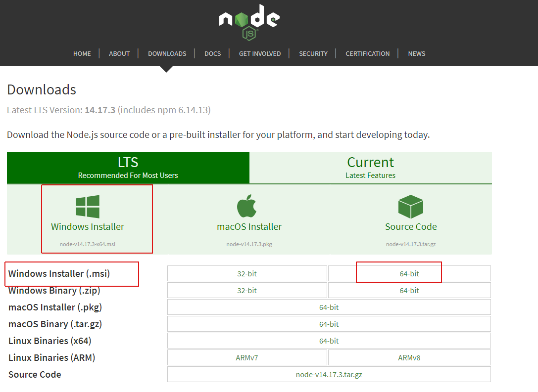The width and height of the screenshot is (538, 392).
Task: Download Linux Binaries ARMv8
Action: coord(409,357)
